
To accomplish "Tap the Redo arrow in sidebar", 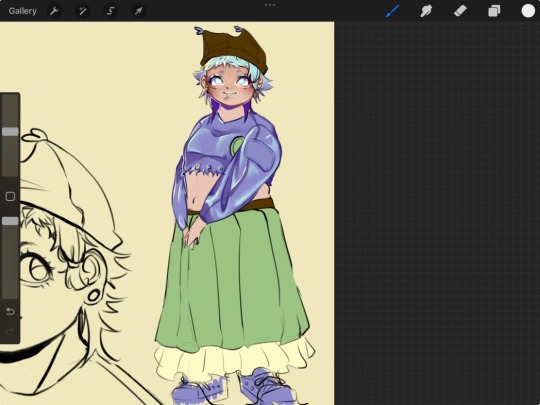I will [10, 332].
